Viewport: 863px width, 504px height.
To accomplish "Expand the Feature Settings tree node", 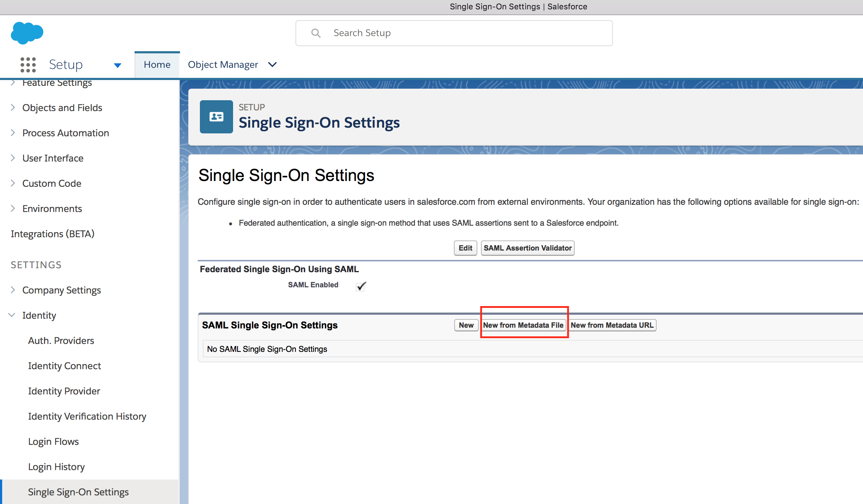I will [x=13, y=83].
